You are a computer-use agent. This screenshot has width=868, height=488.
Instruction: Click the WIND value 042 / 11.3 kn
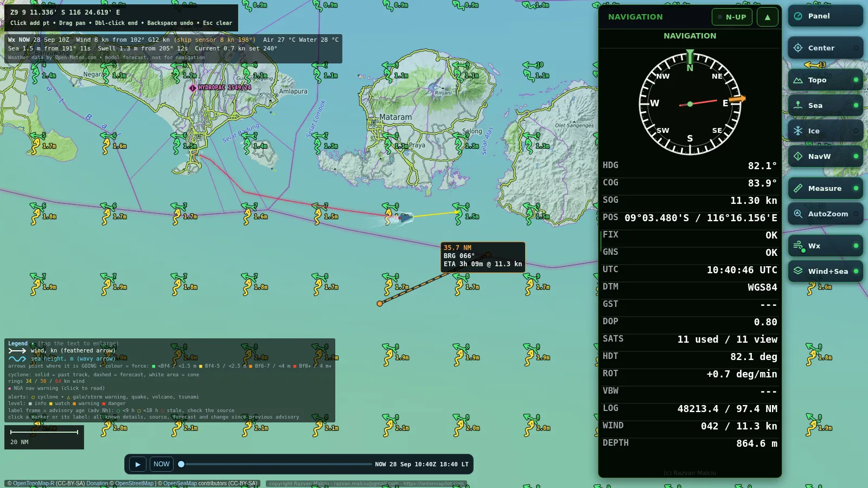pyautogui.click(x=739, y=426)
